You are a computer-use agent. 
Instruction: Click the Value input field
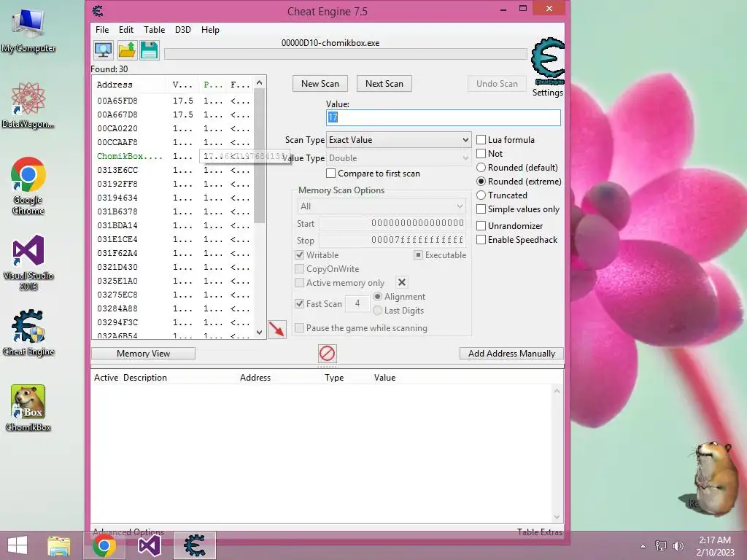coord(443,117)
